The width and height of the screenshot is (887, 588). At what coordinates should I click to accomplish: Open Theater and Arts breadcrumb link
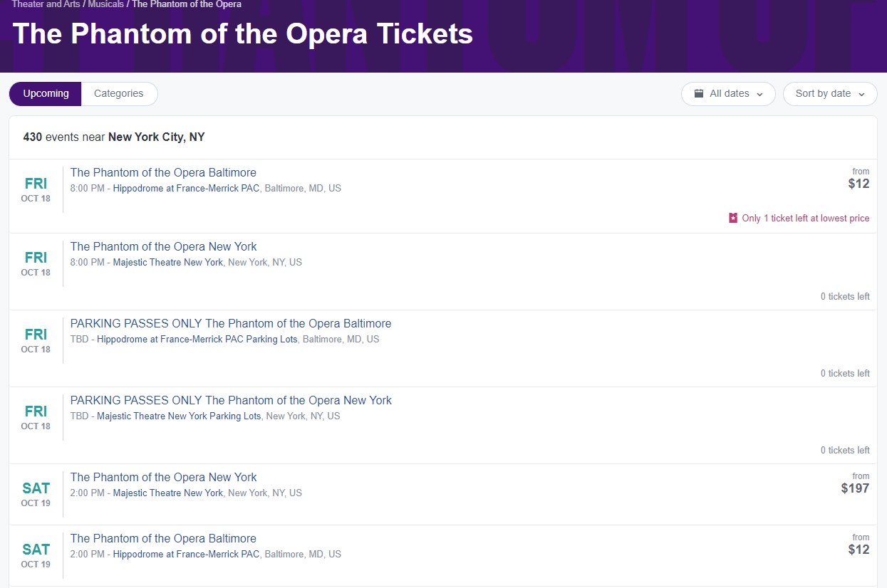pyautogui.click(x=46, y=4)
